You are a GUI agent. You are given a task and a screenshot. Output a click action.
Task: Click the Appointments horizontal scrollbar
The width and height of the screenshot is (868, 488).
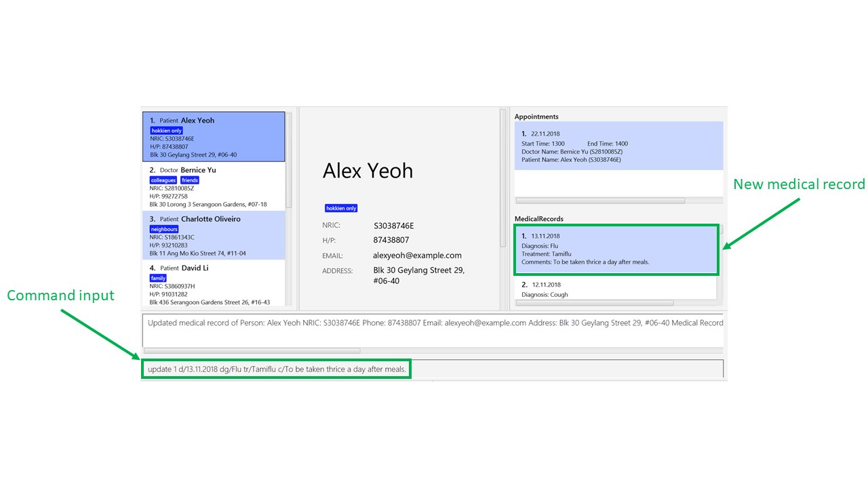[600, 201]
